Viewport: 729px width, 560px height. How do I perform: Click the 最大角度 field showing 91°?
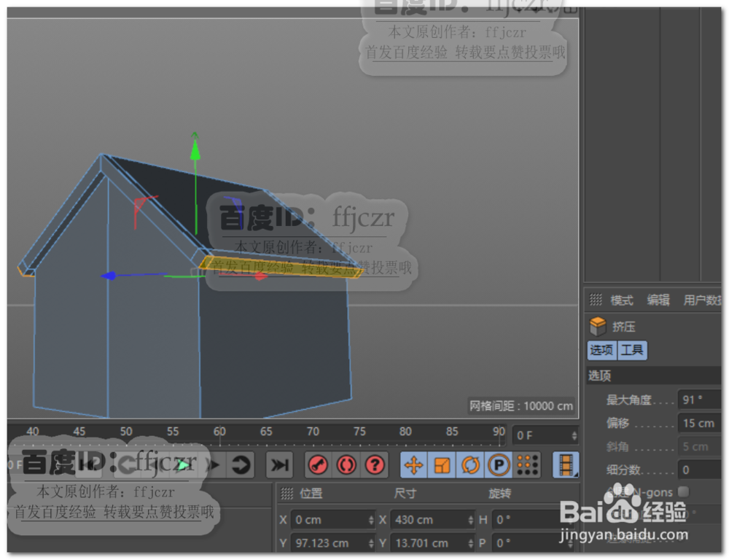[699, 400]
